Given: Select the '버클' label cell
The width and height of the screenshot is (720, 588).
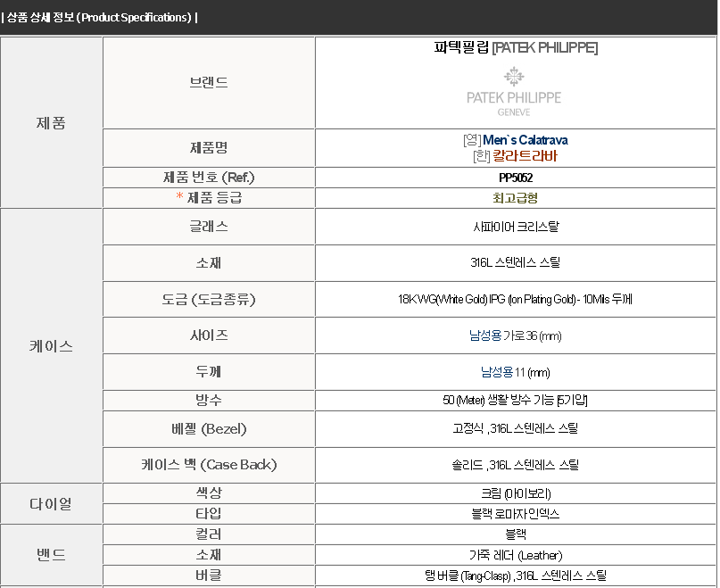Looking at the screenshot, I should pos(209,576).
